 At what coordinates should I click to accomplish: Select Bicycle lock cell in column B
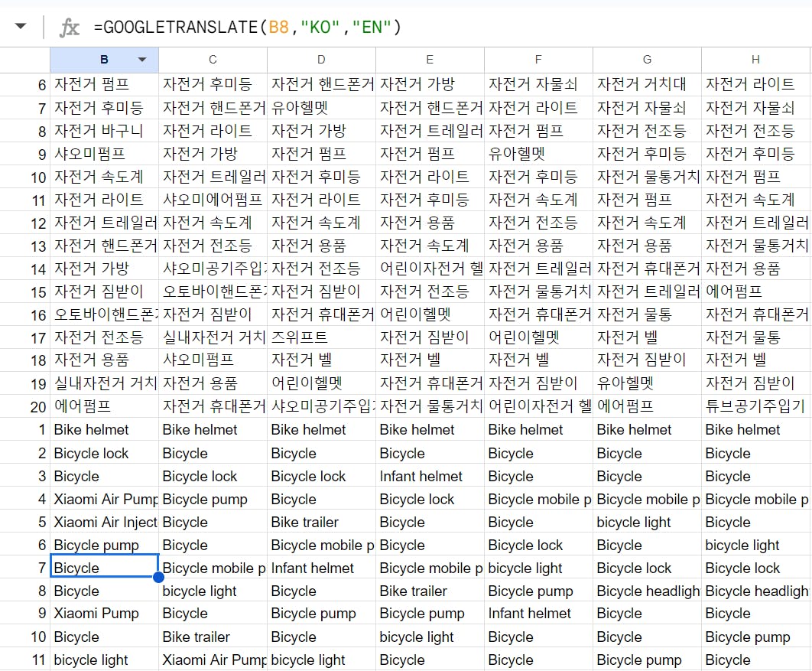click(104, 454)
